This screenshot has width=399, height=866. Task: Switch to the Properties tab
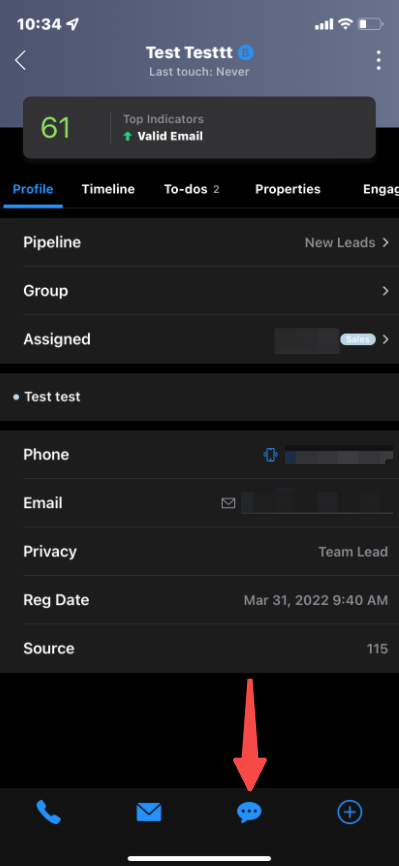(x=288, y=189)
